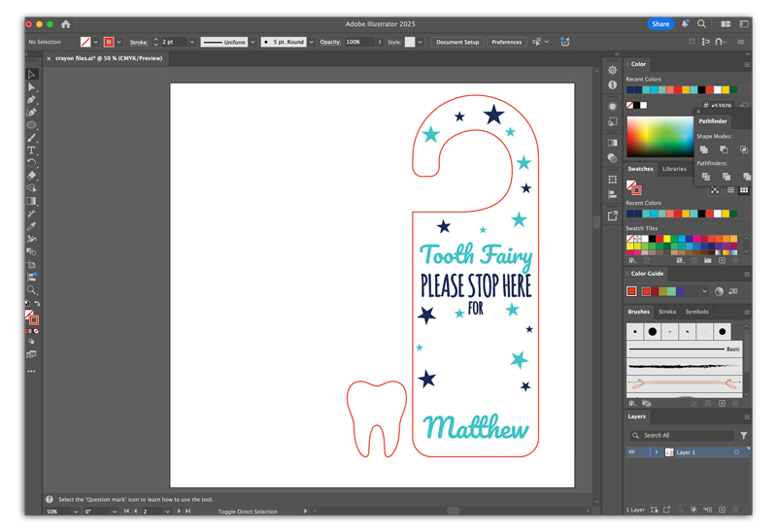Click Search All field in Layers panel
This screenshot has width=777, height=532.
(682, 436)
